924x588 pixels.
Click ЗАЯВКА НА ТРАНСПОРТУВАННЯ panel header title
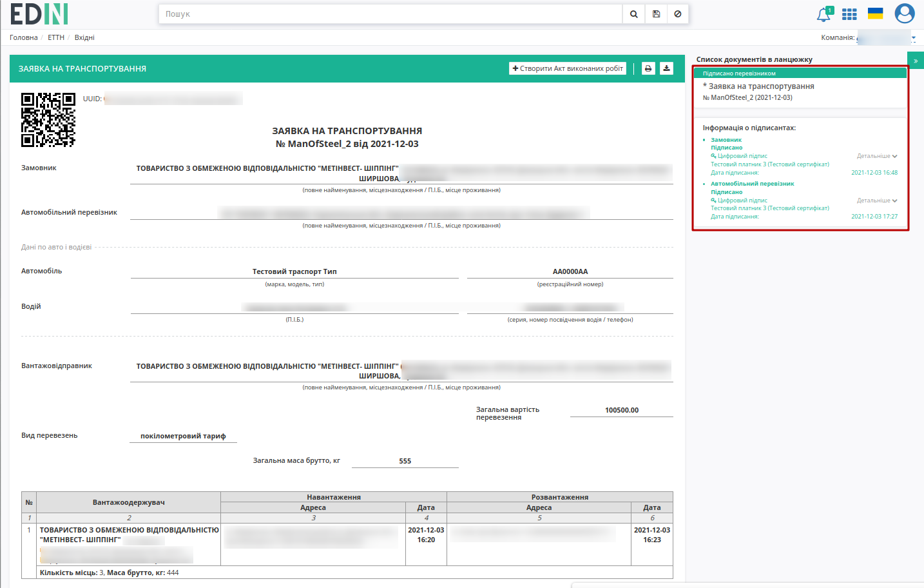point(82,68)
